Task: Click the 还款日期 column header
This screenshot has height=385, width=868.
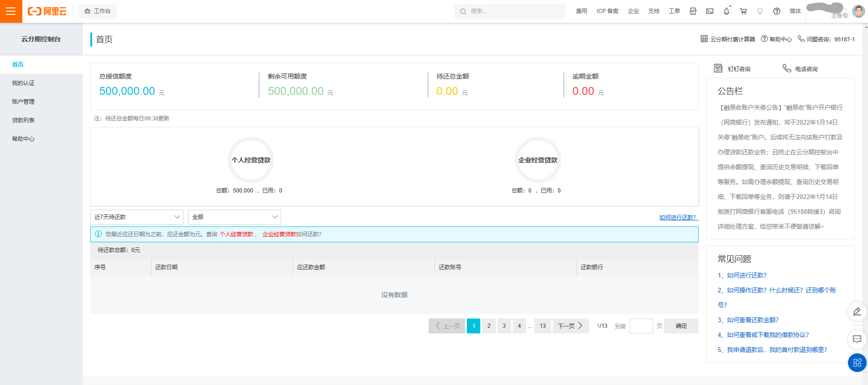Action: tap(222, 267)
